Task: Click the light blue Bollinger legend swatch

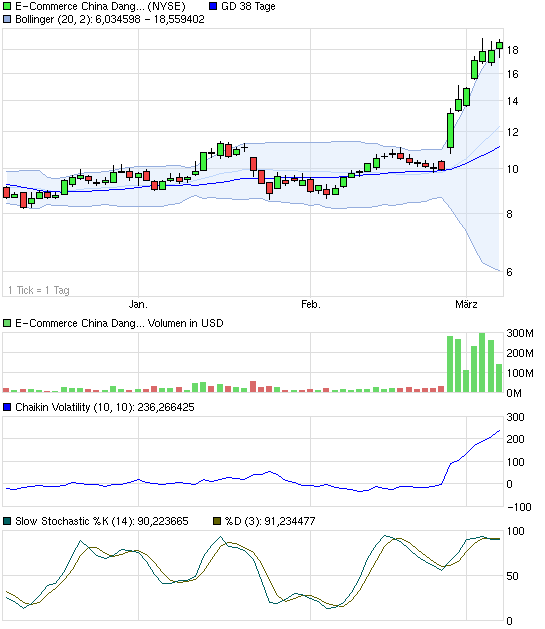Action: [x=7, y=19]
